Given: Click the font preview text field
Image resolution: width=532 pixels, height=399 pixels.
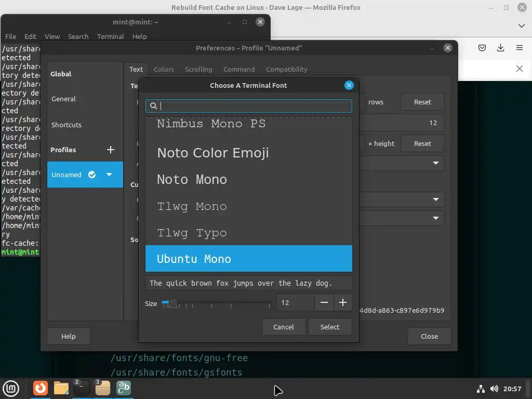Looking at the screenshot, I should coord(249,283).
